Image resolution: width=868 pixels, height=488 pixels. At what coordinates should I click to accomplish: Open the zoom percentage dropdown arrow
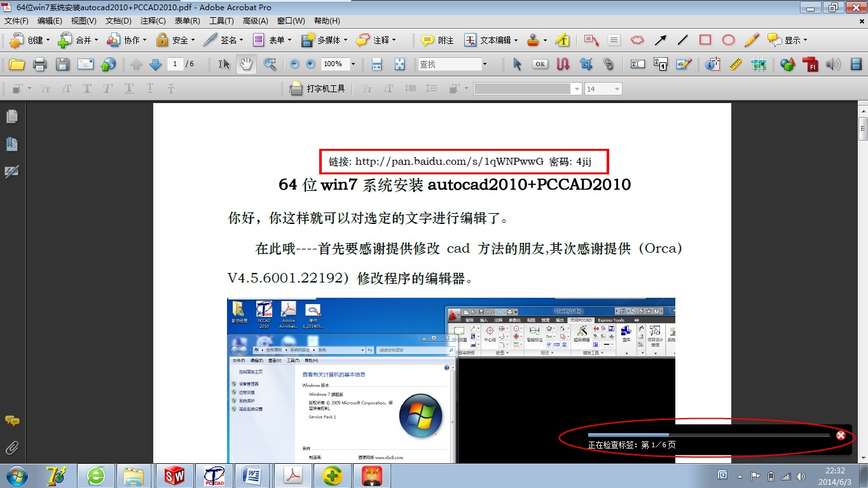click(x=353, y=64)
